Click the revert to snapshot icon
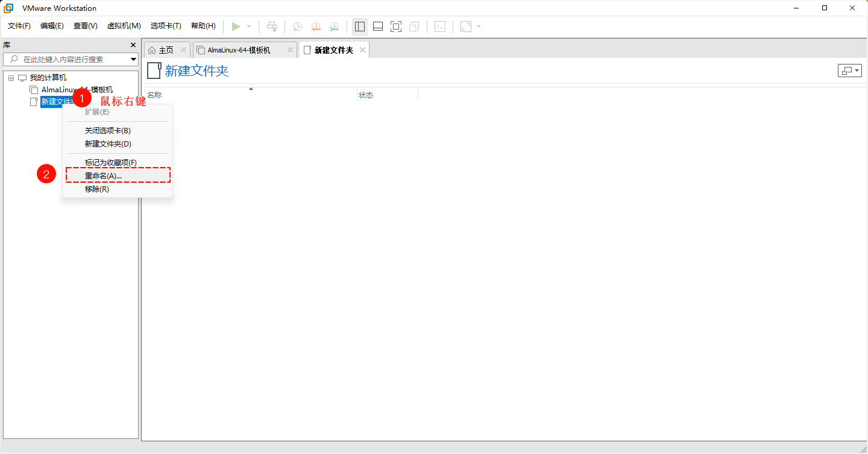The height and width of the screenshot is (454, 868). [x=316, y=27]
